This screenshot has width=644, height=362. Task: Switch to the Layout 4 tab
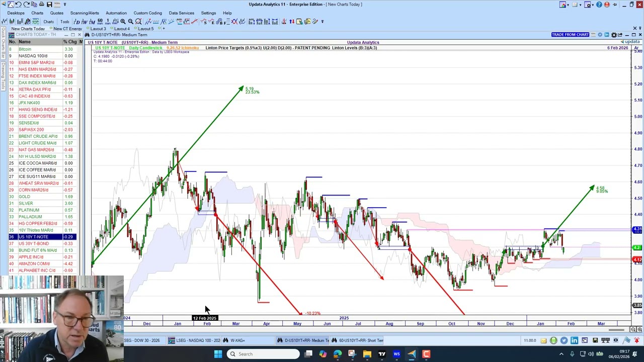[122, 29]
